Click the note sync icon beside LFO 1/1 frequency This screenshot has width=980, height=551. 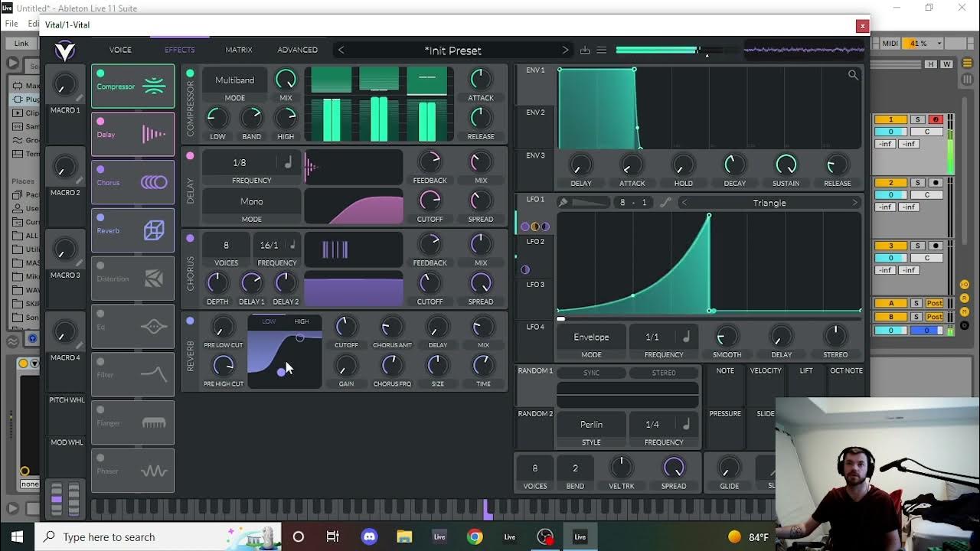pos(686,337)
